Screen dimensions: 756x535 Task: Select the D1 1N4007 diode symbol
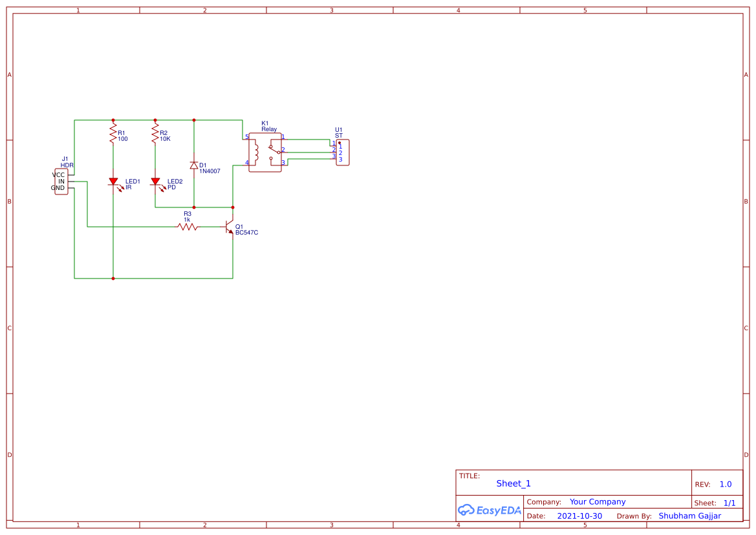coord(193,165)
